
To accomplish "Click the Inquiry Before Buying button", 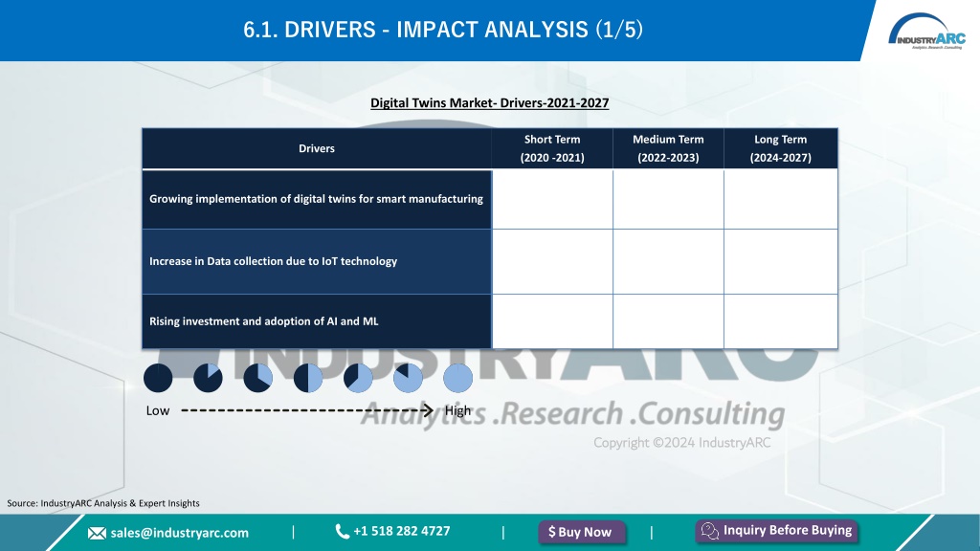I will point(777,531).
